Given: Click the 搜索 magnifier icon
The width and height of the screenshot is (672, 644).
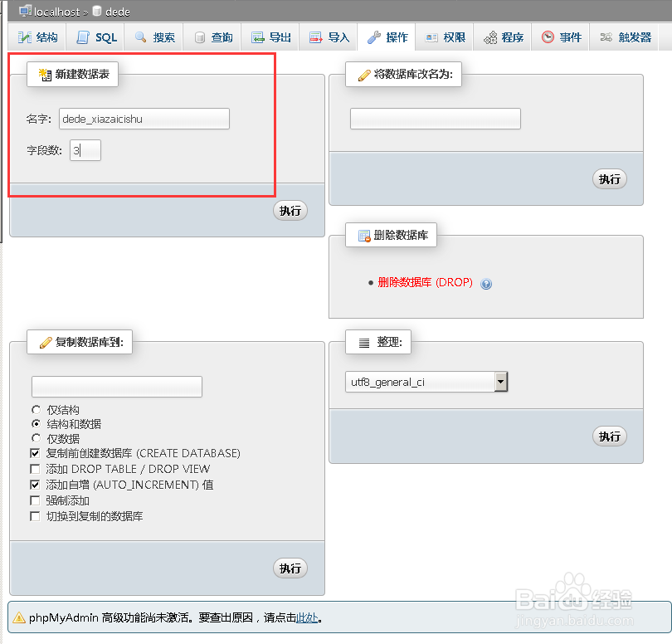Looking at the screenshot, I should tap(142, 37).
